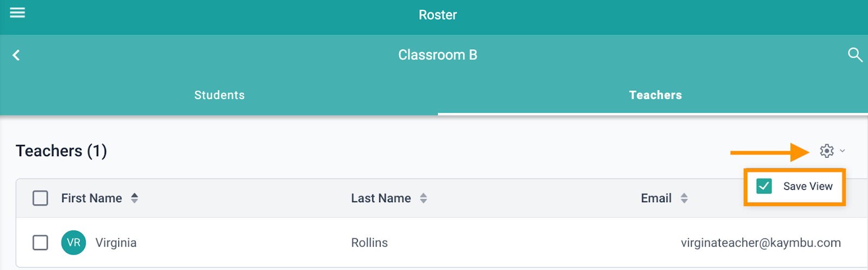Viewport: 868px width, 270px height.
Task: Expand the small chevron beside gear
Action: 843,151
